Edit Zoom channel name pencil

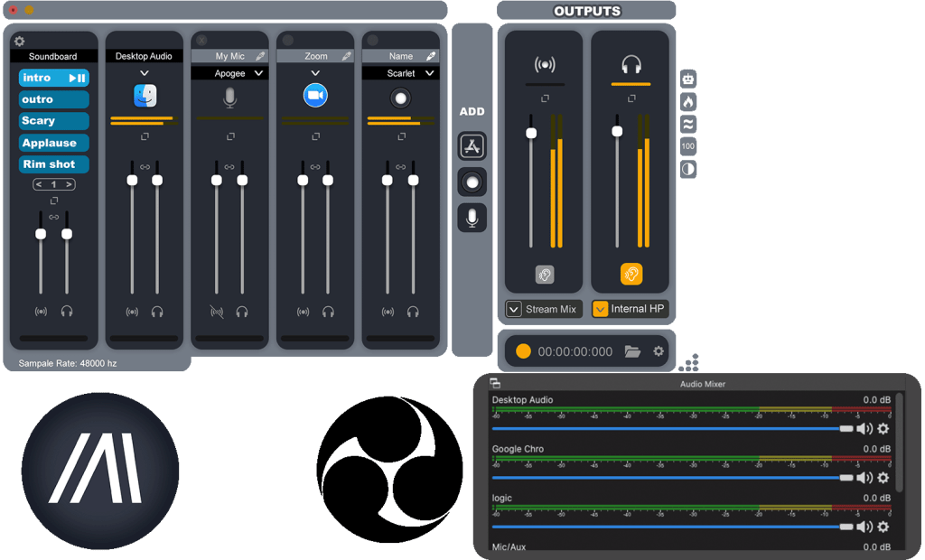coord(346,56)
